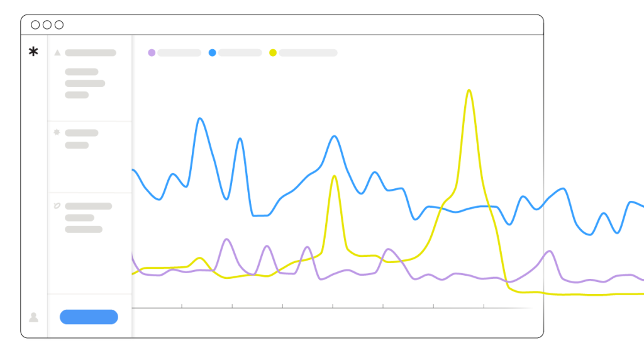This screenshot has width=644, height=350.
Task: Toggle the purple series legend dot
Action: coord(152,53)
